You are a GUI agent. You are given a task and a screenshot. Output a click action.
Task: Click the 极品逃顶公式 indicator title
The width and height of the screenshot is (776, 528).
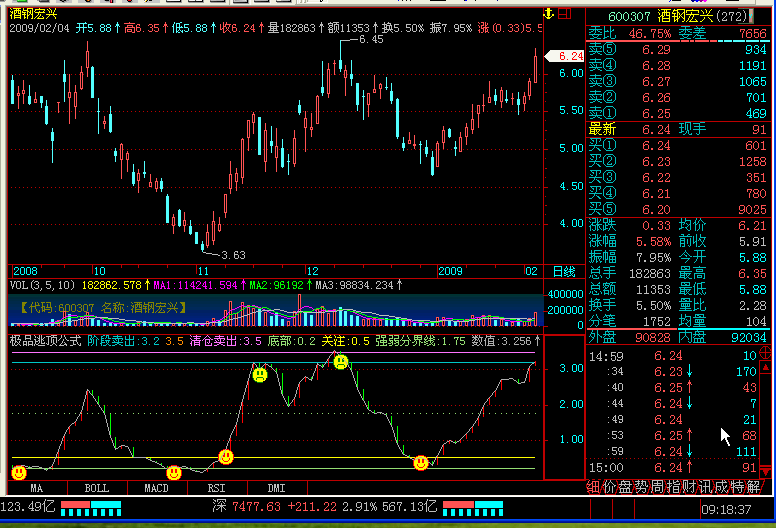pyautogui.click(x=45, y=341)
